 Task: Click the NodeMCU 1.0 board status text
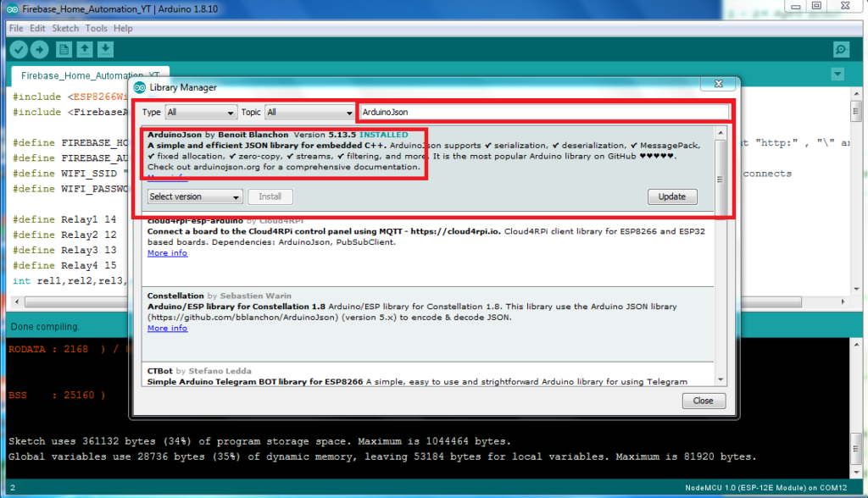point(766,488)
